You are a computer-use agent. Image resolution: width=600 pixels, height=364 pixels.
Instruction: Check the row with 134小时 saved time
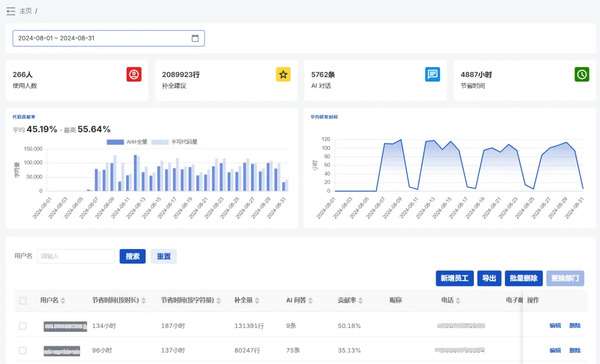[x=23, y=326]
